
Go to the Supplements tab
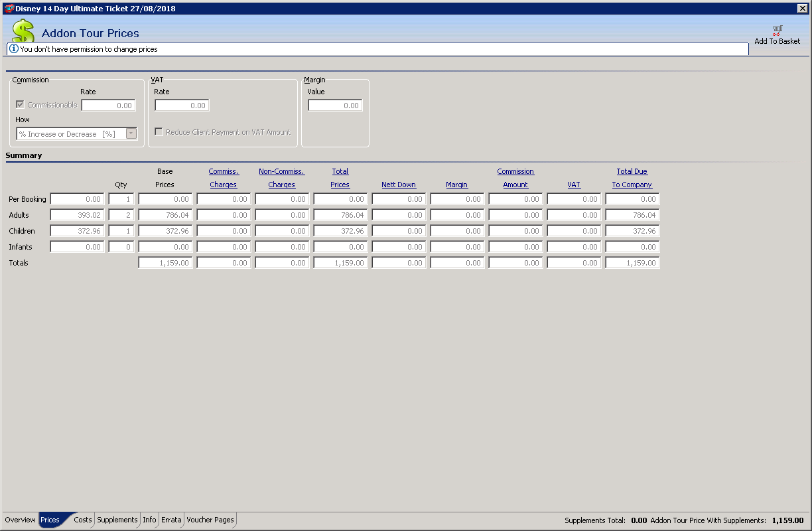117,520
